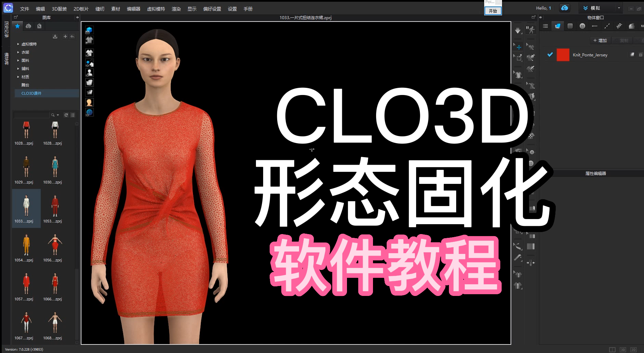Open the shopping bag store tab
This screenshot has width=644, height=353.
(x=39, y=26)
